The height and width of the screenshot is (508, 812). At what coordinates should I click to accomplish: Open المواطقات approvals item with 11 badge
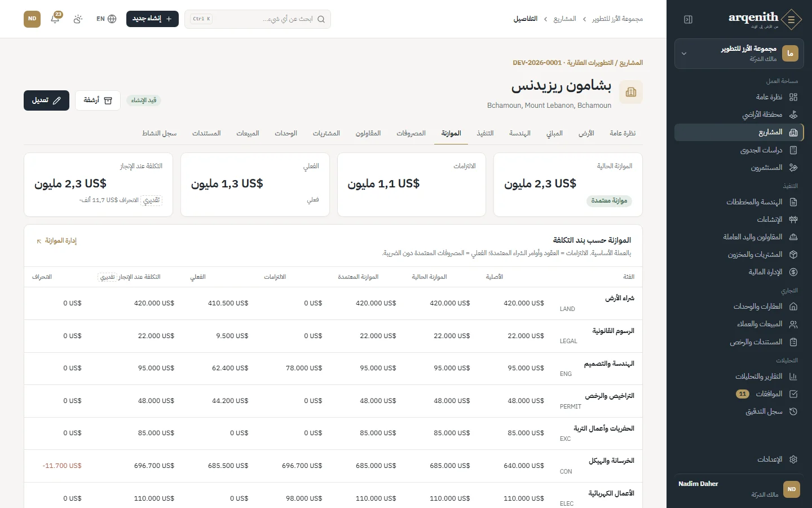coord(739,394)
